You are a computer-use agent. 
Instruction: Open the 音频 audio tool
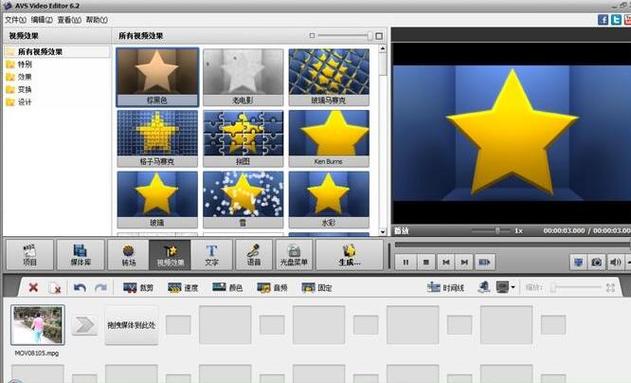[272, 288]
